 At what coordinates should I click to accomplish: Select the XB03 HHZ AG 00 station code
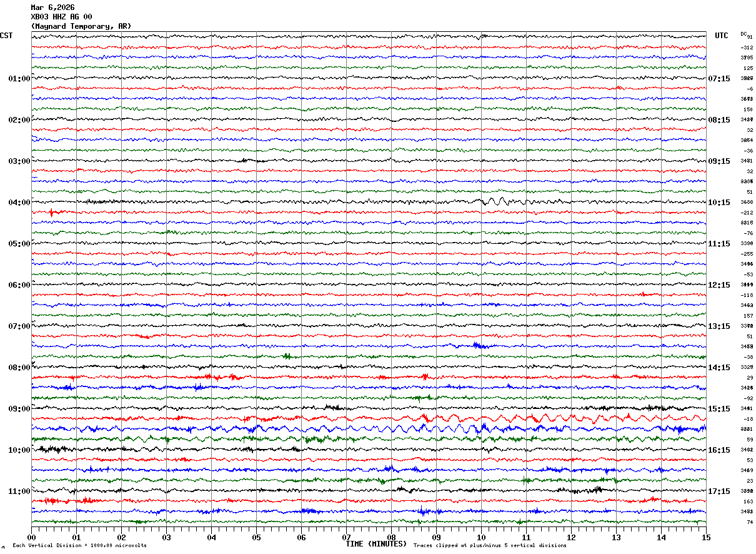coord(61,17)
